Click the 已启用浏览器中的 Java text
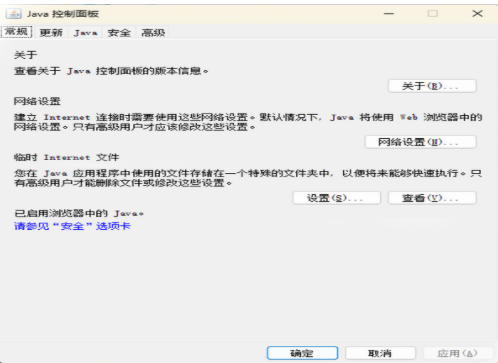 click(x=79, y=213)
